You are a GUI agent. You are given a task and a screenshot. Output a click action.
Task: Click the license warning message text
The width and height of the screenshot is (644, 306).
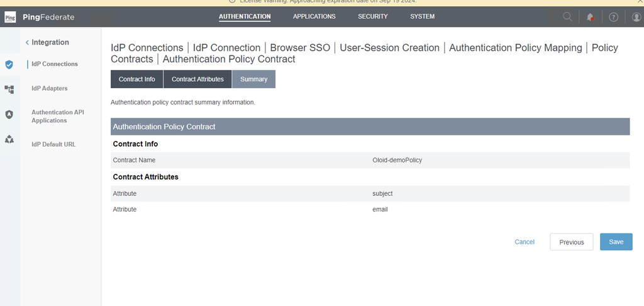coord(328,1)
